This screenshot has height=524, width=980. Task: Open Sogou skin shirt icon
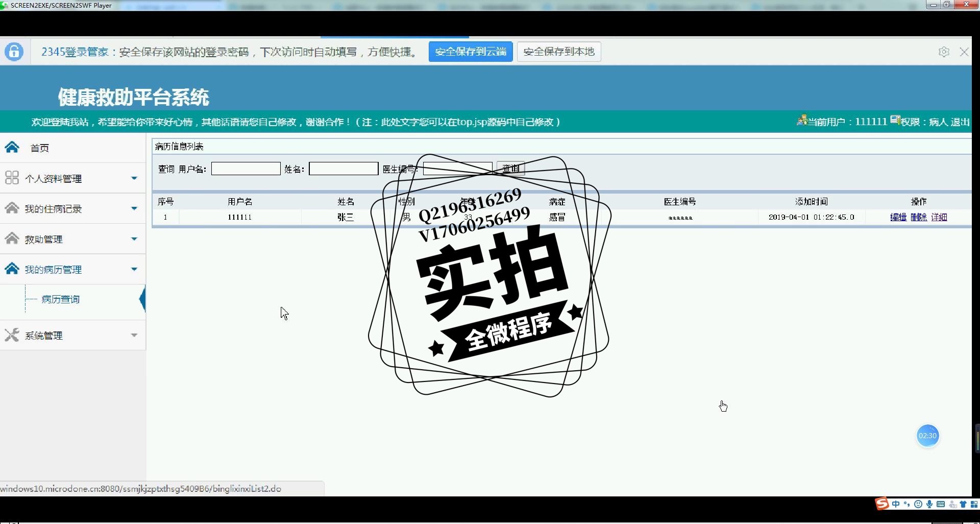pyautogui.click(x=963, y=504)
